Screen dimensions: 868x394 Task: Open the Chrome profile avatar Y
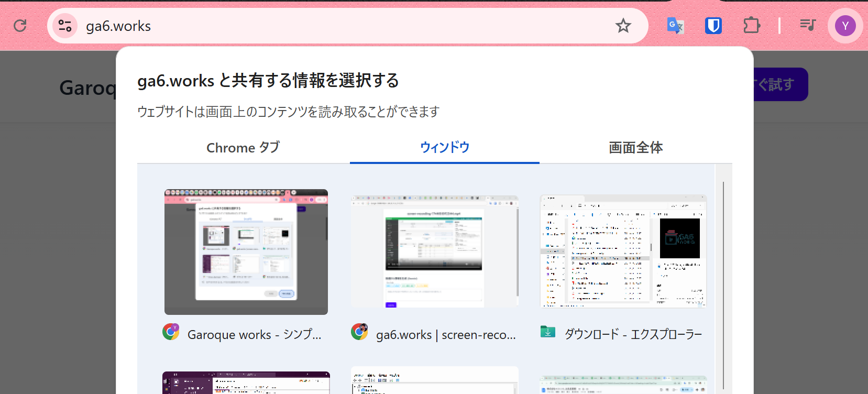coord(845,26)
